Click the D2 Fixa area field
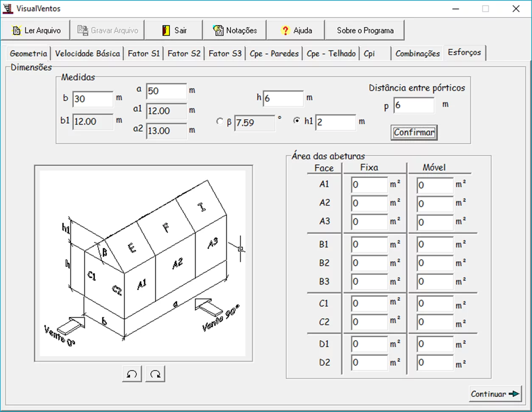 pos(370,363)
